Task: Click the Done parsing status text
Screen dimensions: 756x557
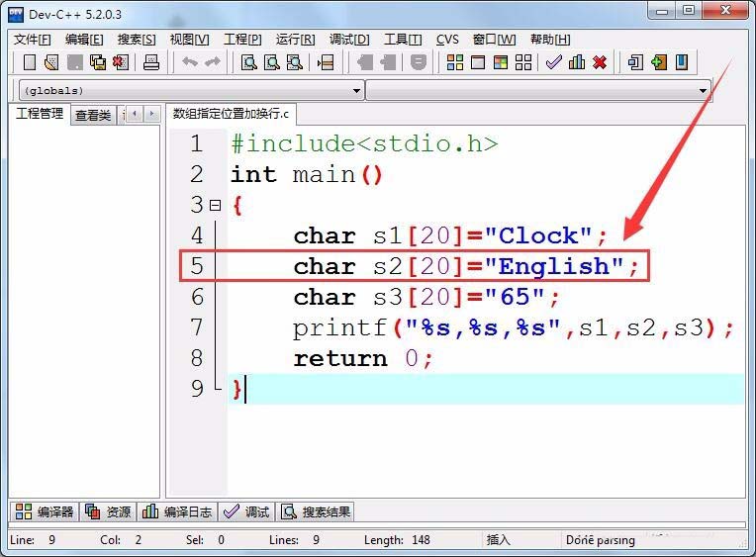Action: click(x=601, y=539)
